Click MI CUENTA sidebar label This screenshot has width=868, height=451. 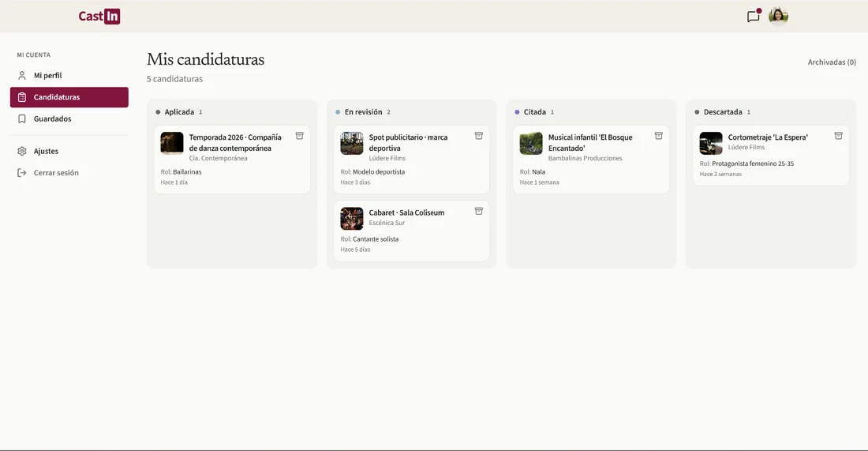(34, 54)
